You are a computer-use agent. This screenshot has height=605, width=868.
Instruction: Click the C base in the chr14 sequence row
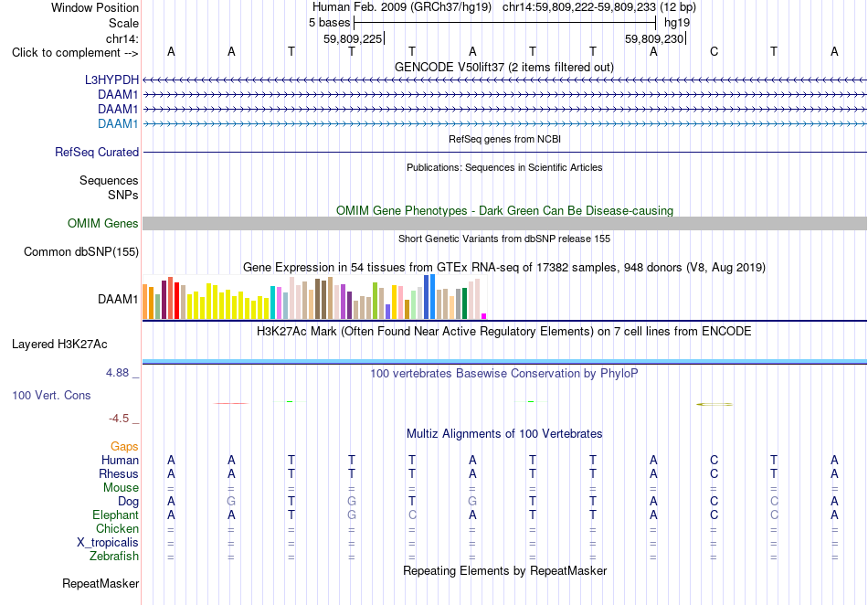tap(714, 51)
